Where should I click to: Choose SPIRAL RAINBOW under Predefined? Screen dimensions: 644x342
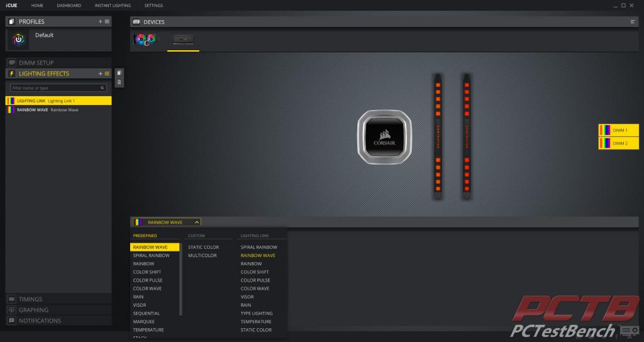tap(151, 255)
